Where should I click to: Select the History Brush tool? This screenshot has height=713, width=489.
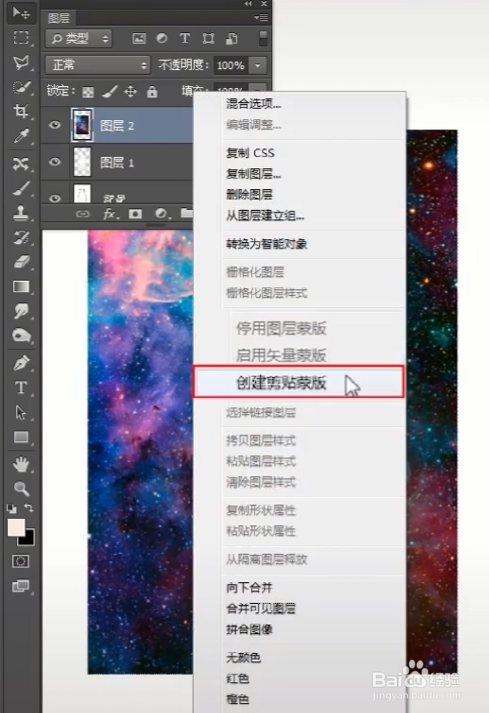pos(21,237)
